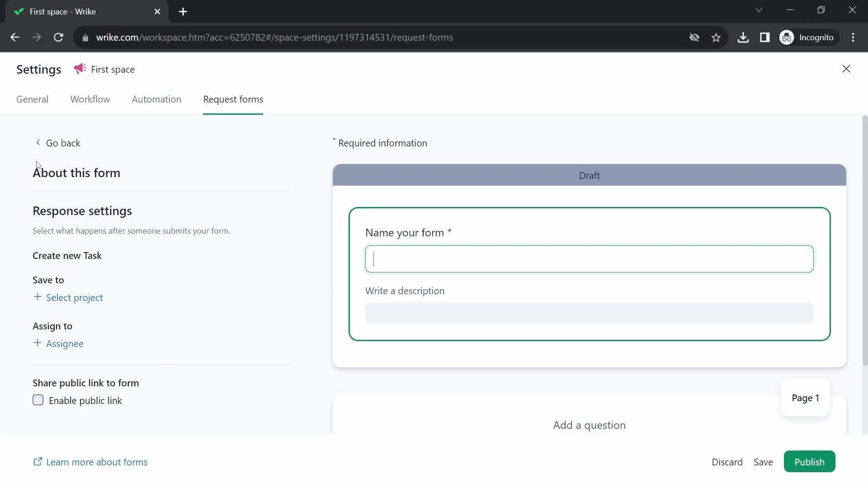The image size is (868, 488).
Task: Click the Assignee link
Action: (x=65, y=344)
